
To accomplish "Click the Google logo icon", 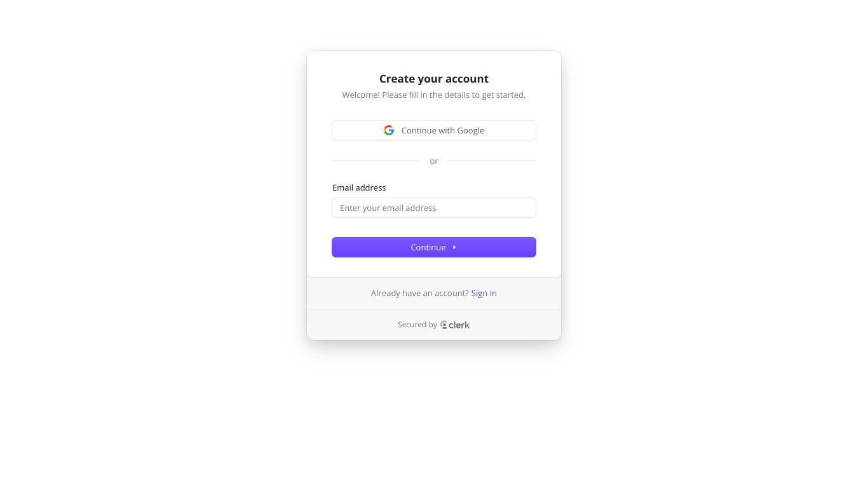I will pyautogui.click(x=389, y=130).
